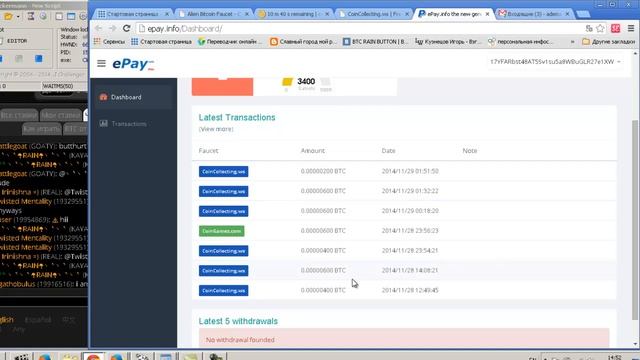Close the Alien Bitcoin Faucet tab
Image resolution: width=640 pixels, height=360 pixels.
[x=247, y=14]
